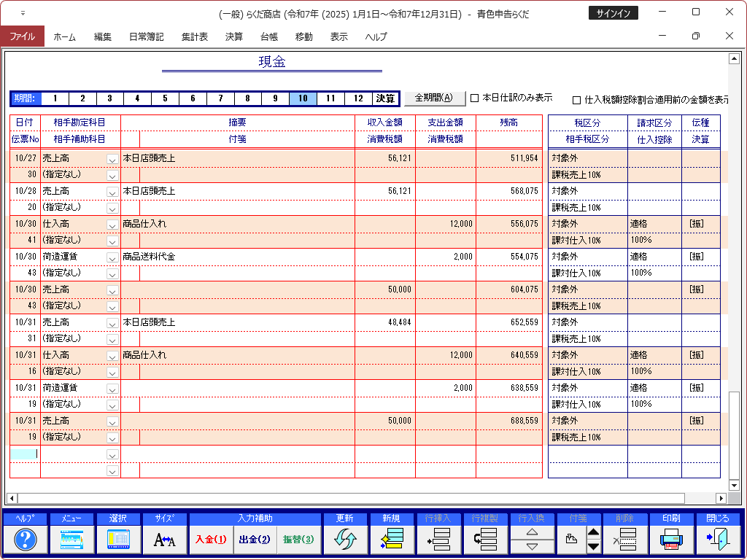Screen dimensions: 747x560
Task: Click the 振替(3) button
Action: [298, 540]
